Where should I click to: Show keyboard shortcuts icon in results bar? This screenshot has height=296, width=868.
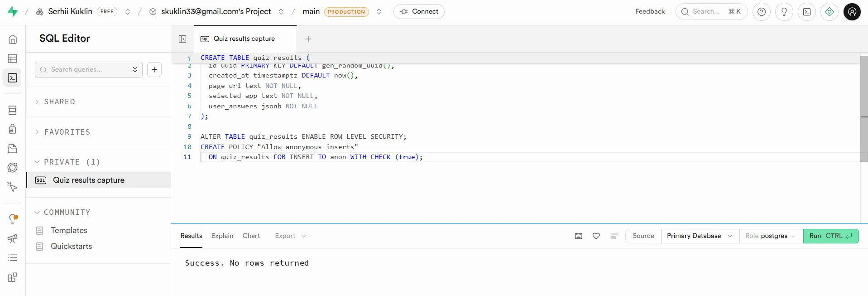(578, 236)
